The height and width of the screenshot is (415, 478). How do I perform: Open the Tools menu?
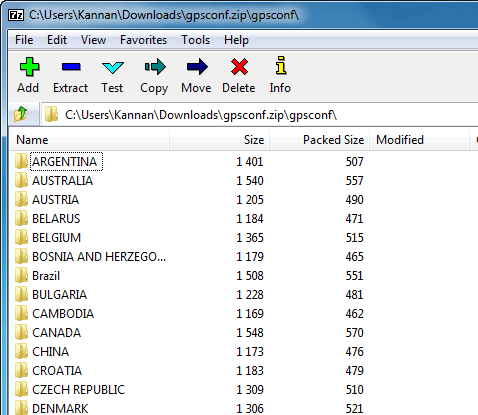[x=195, y=40]
